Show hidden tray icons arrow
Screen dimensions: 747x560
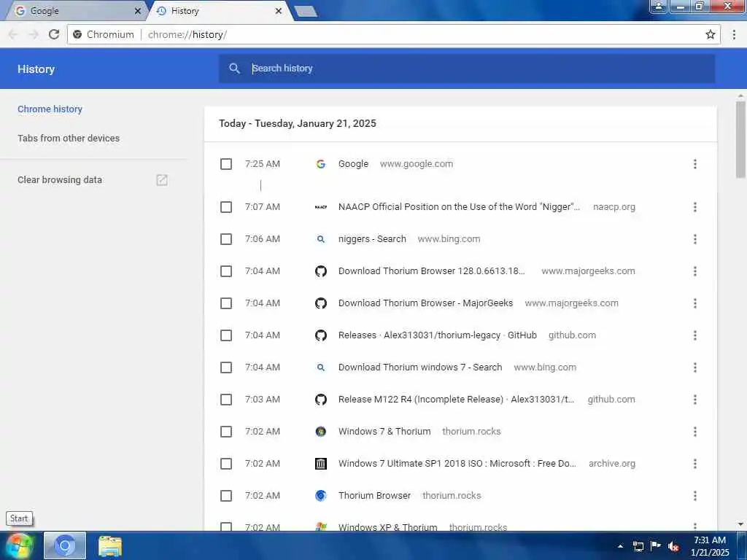[620, 546]
